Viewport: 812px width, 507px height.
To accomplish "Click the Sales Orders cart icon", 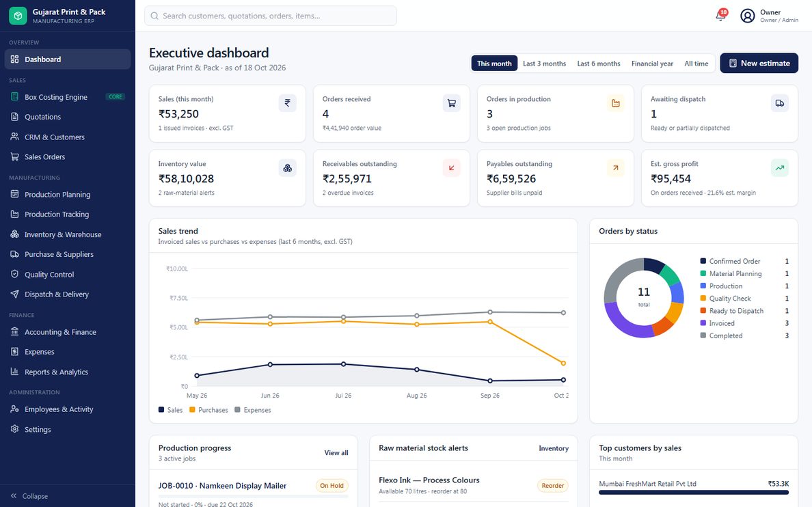I will coord(14,156).
